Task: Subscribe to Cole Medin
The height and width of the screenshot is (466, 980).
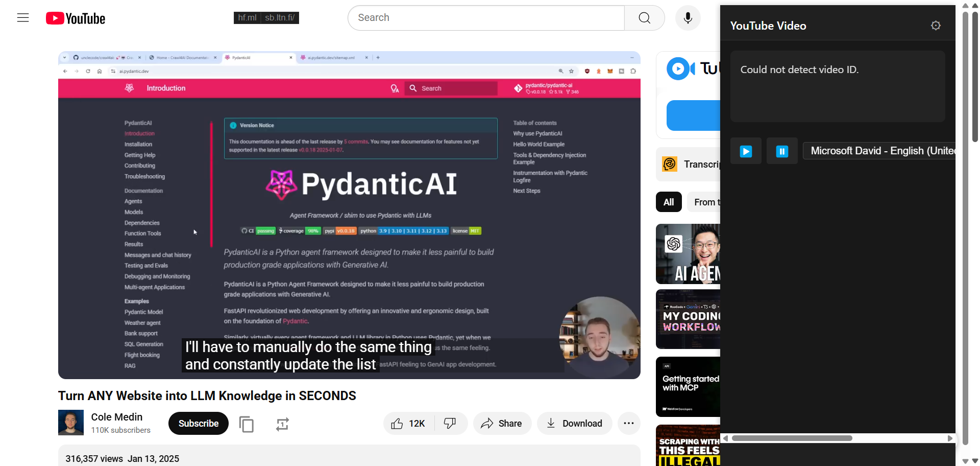Action: coord(199,424)
